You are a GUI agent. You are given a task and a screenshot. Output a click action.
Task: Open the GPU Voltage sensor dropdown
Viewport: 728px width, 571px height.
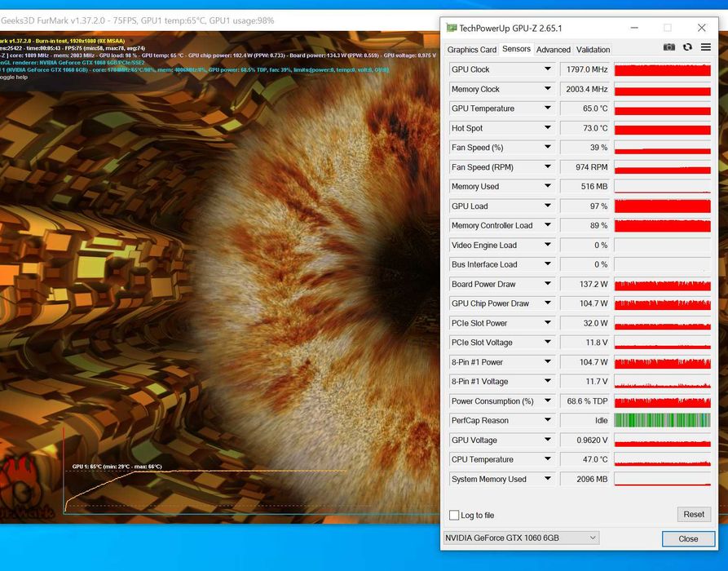[548, 440]
